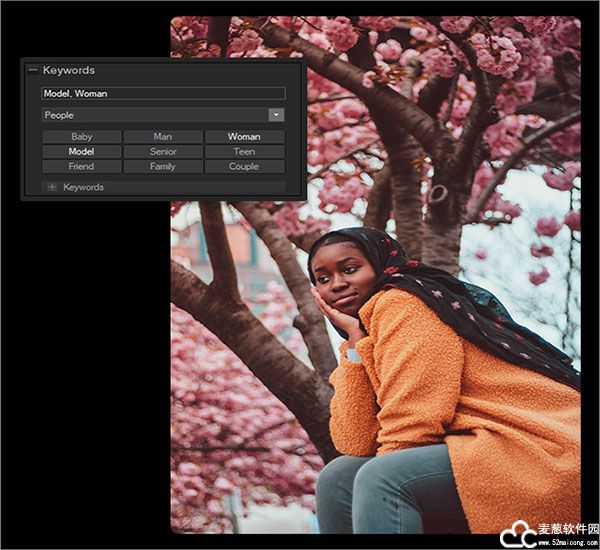Deselect the Model keyword
600x550 pixels.
coord(81,152)
